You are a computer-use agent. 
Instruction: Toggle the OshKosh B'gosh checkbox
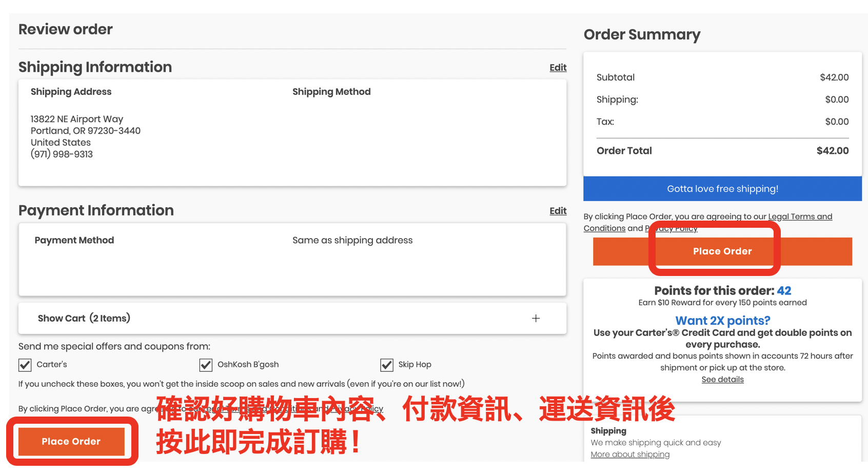pyautogui.click(x=206, y=365)
